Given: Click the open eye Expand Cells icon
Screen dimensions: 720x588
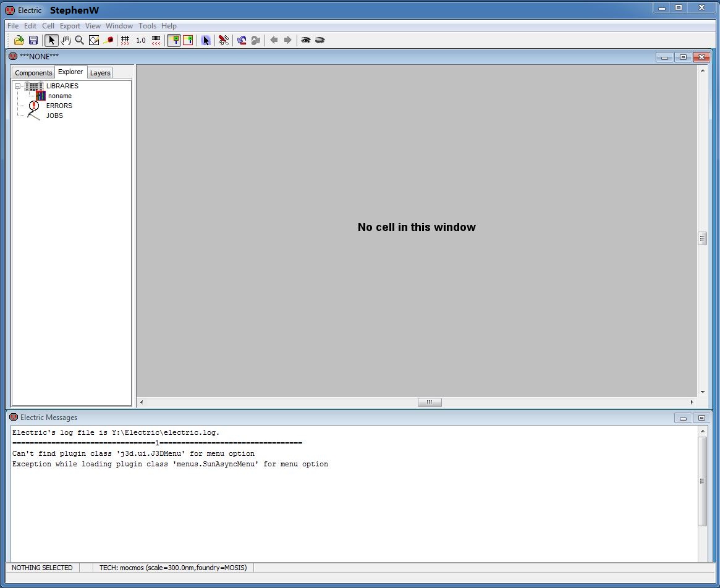Looking at the screenshot, I should (x=305, y=40).
